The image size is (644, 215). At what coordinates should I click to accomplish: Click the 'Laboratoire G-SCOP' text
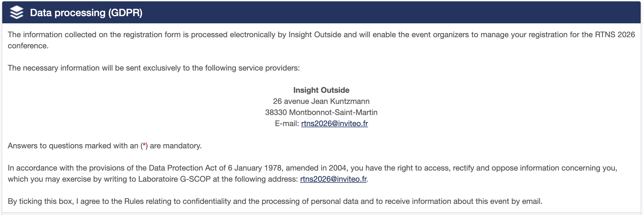coord(174,179)
